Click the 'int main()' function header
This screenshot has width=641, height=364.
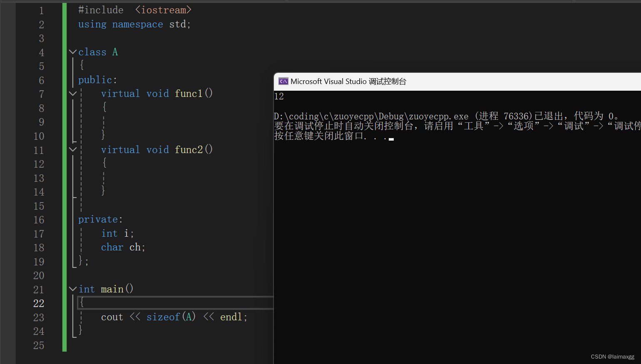(106, 289)
